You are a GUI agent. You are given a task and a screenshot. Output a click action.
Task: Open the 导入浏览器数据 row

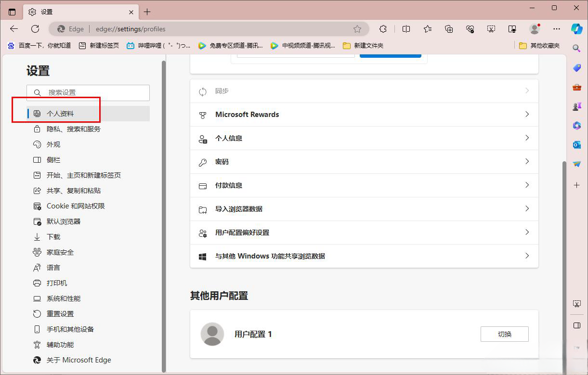click(364, 209)
